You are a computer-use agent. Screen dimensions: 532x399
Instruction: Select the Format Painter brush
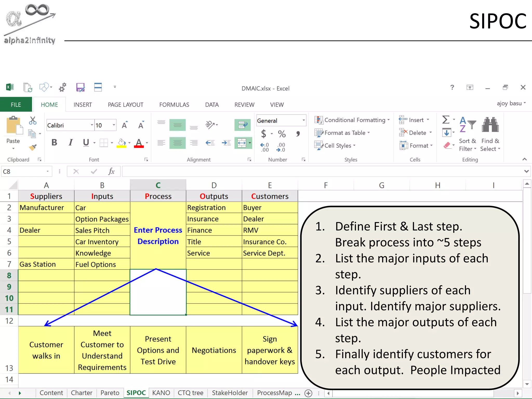(33, 147)
